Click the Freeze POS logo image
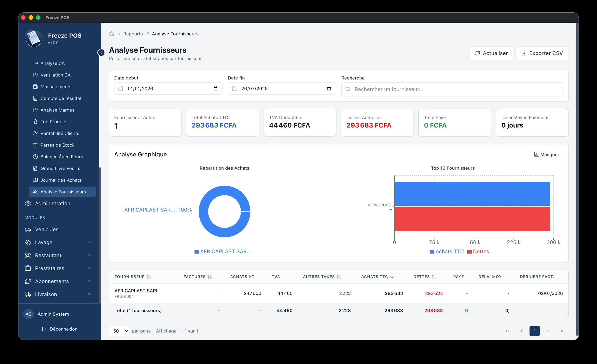The width and height of the screenshot is (597, 364). (x=34, y=38)
